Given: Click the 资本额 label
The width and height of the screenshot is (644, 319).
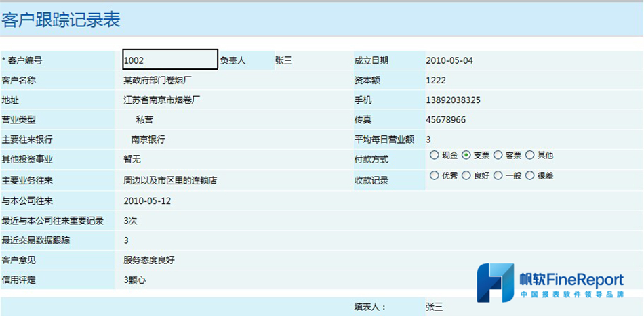Looking at the screenshot, I should click(367, 81).
